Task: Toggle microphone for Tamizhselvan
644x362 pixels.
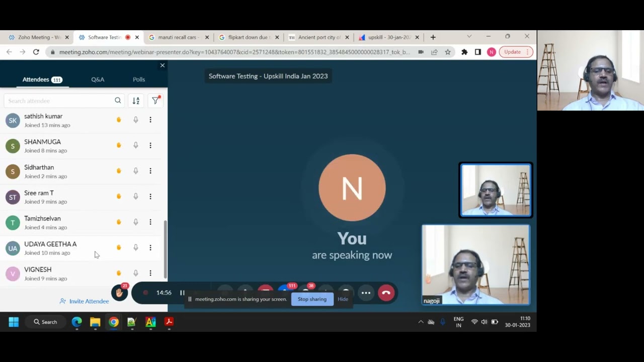Action: click(136, 222)
